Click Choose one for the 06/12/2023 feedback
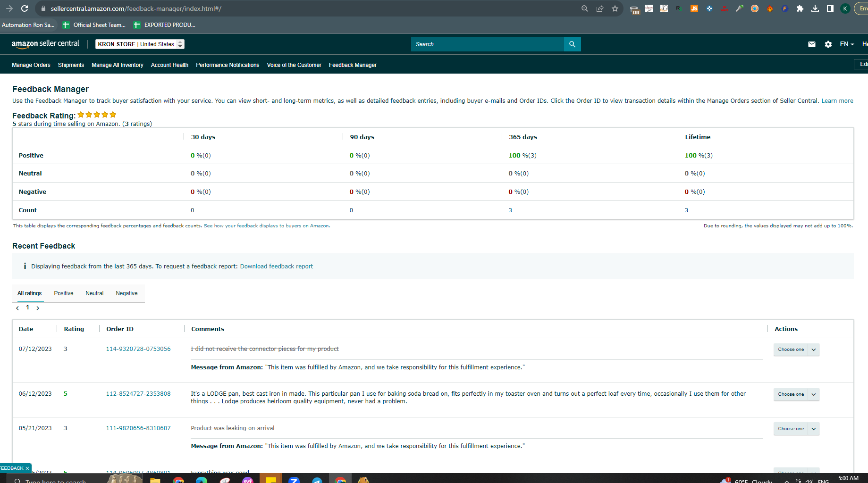Image resolution: width=868 pixels, height=483 pixels. point(791,394)
